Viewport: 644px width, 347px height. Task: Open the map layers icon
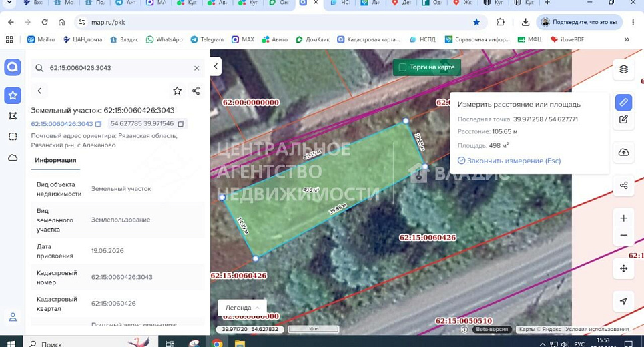(623, 69)
